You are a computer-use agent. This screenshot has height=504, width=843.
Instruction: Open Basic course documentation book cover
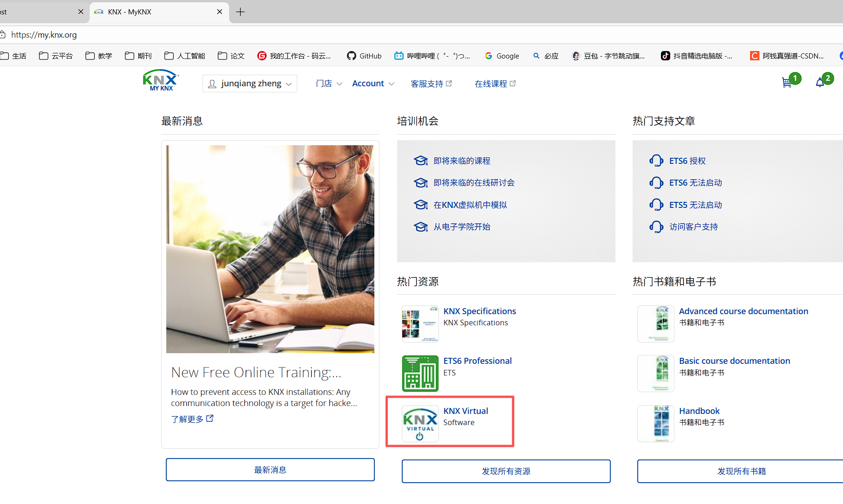[x=656, y=374]
